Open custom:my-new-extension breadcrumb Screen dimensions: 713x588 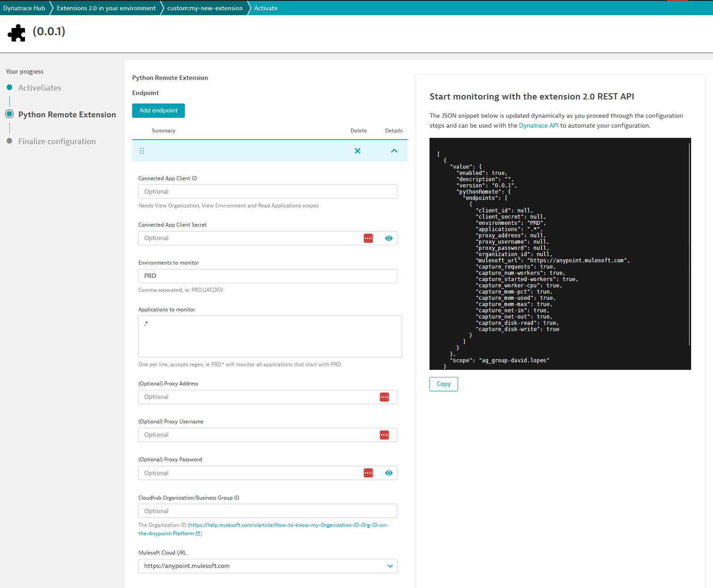[205, 8]
